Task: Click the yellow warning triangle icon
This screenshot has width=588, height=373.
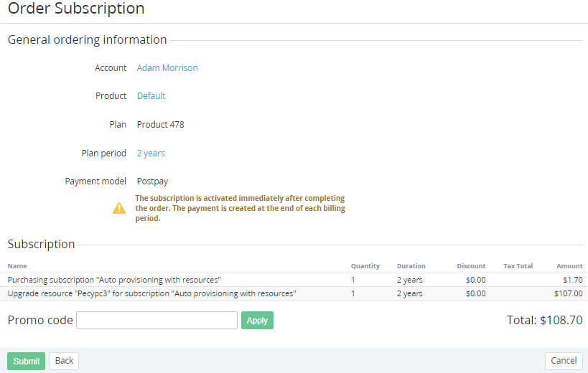Action: [x=119, y=208]
